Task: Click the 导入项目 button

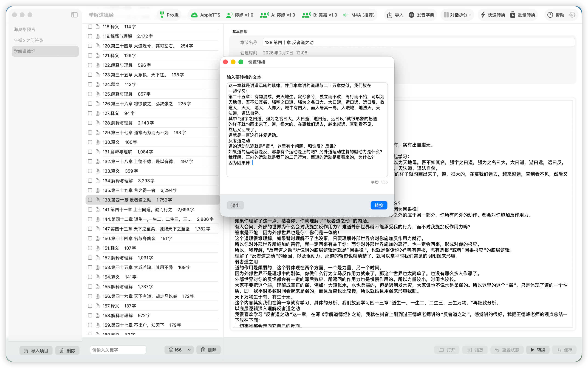Action: click(36, 350)
